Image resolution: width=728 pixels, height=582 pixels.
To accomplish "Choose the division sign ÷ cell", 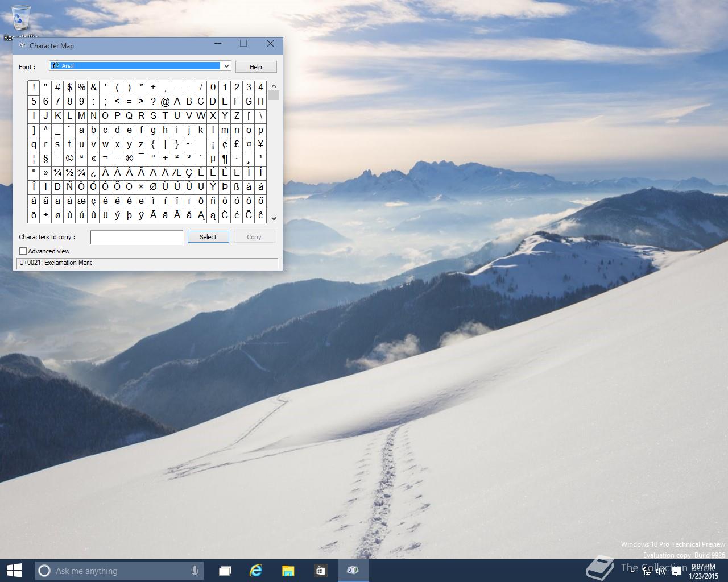I will pyautogui.click(x=45, y=215).
